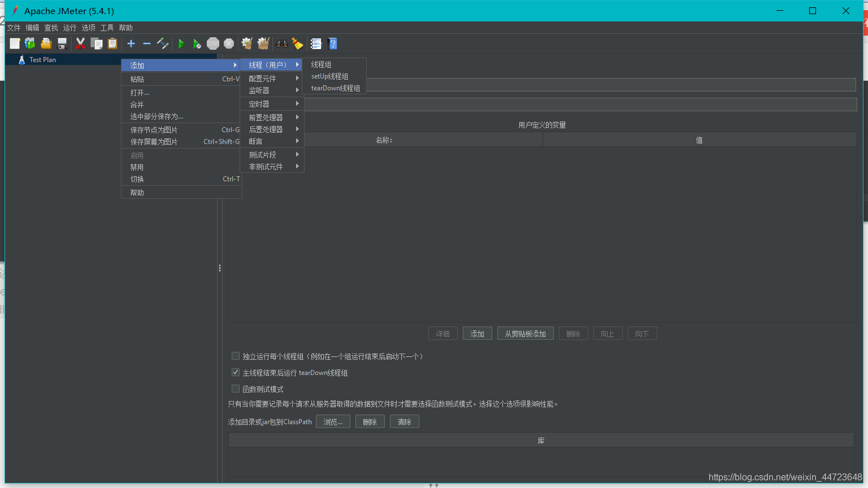Click the Cut scissors icon
Viewport: 868px width, 488px height.
click(x=80, y=43)
